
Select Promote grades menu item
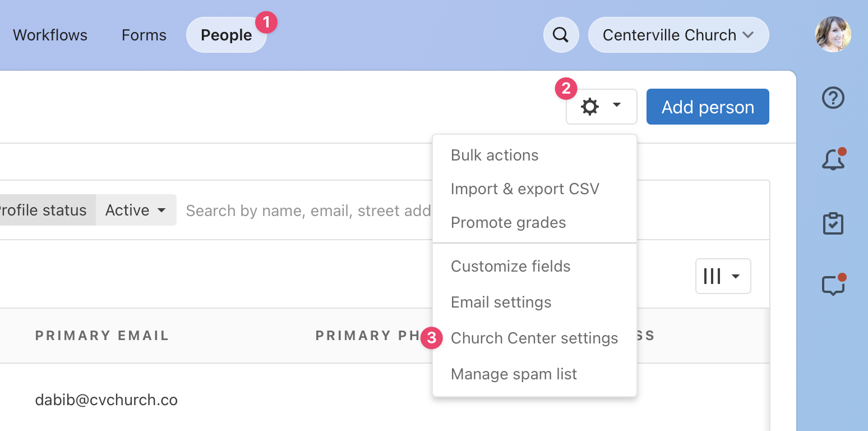pyautogui.click(x=508, y=223)
